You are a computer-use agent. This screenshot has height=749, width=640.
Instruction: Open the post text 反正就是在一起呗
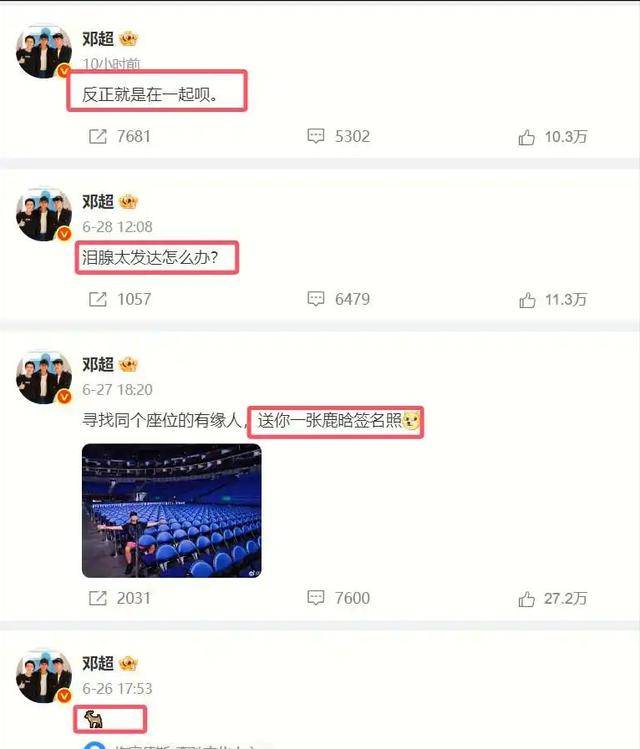[150, 94]
